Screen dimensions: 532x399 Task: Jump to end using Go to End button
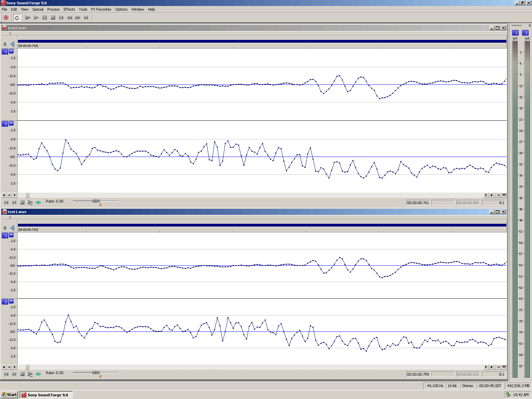(x=86, y=18)
